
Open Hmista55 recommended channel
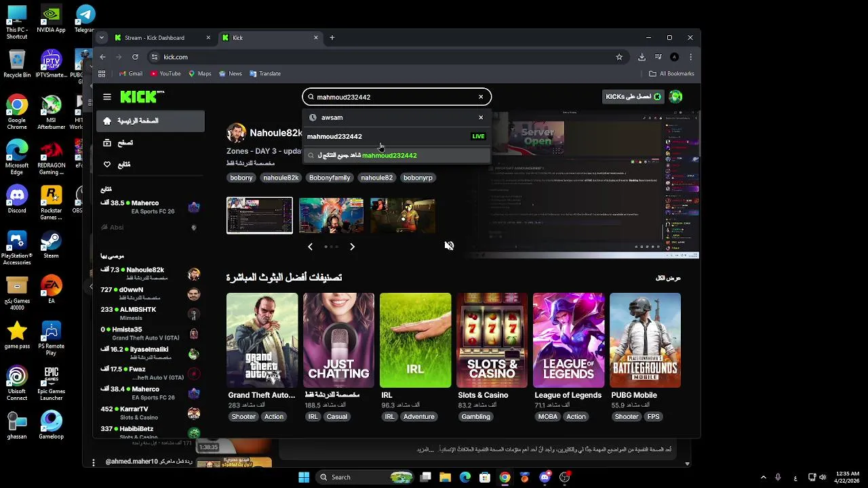151,333
